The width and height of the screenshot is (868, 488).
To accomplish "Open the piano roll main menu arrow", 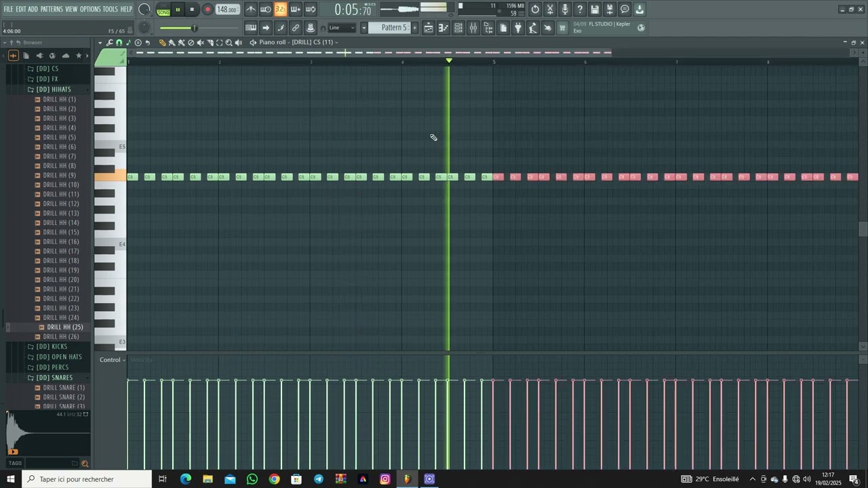I will (100, 43).
